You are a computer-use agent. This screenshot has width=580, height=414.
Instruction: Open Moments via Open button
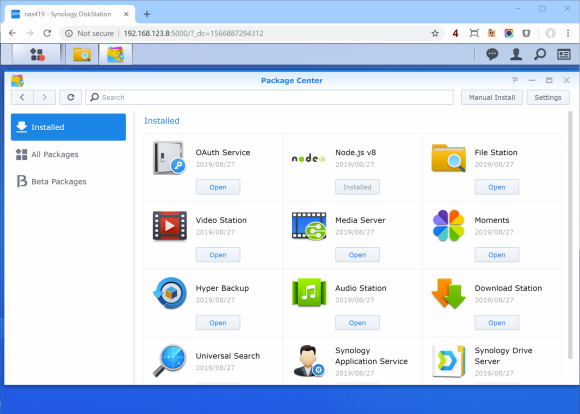tap(497, 255)
